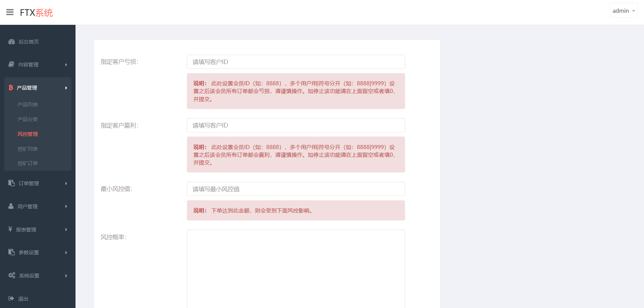The height and width of the screenshot is (308, 644).
Task: Click the FTX系统 logo title
Action: pyautogui.click(x=36, y=13)
